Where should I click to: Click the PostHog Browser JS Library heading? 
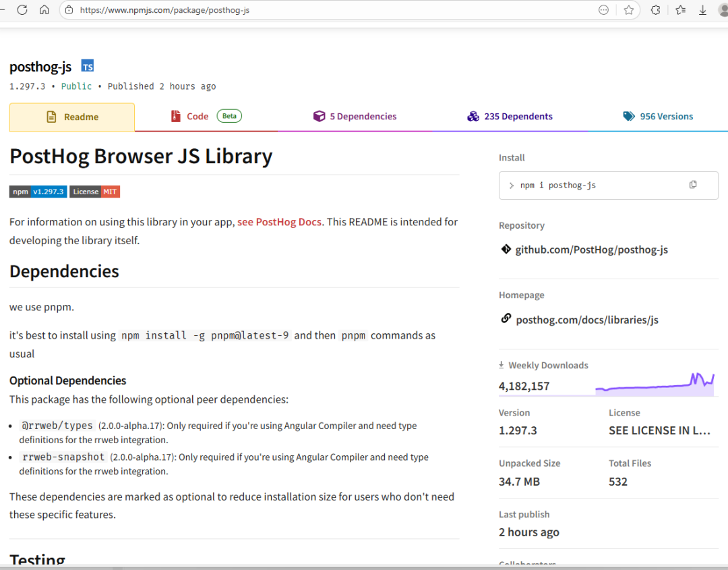click(x=141, y=156)
